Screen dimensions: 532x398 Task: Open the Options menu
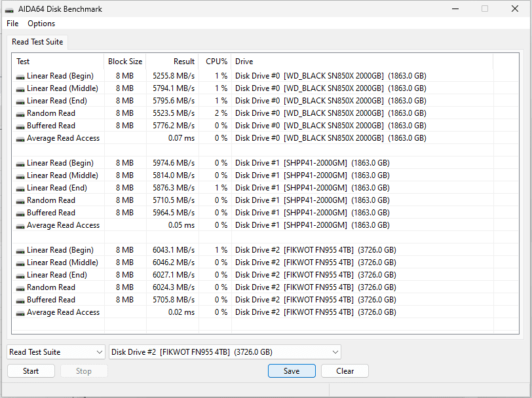tap(41, 24)
